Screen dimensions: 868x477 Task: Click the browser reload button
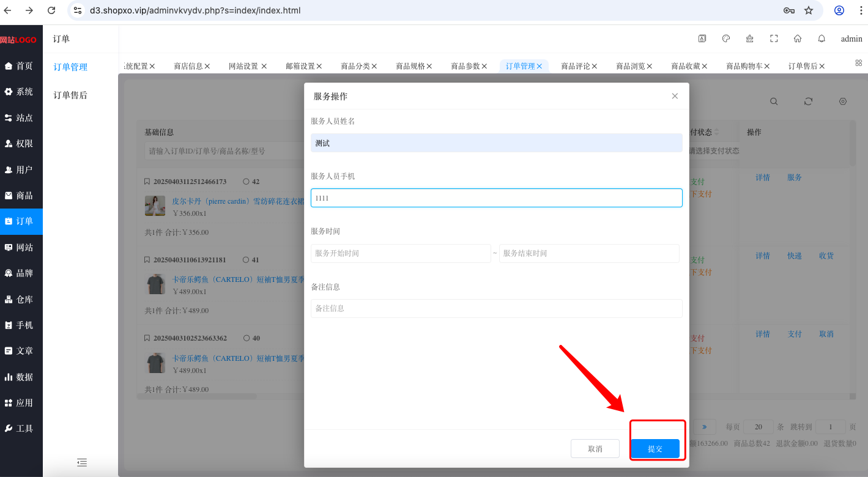(51, 10)
